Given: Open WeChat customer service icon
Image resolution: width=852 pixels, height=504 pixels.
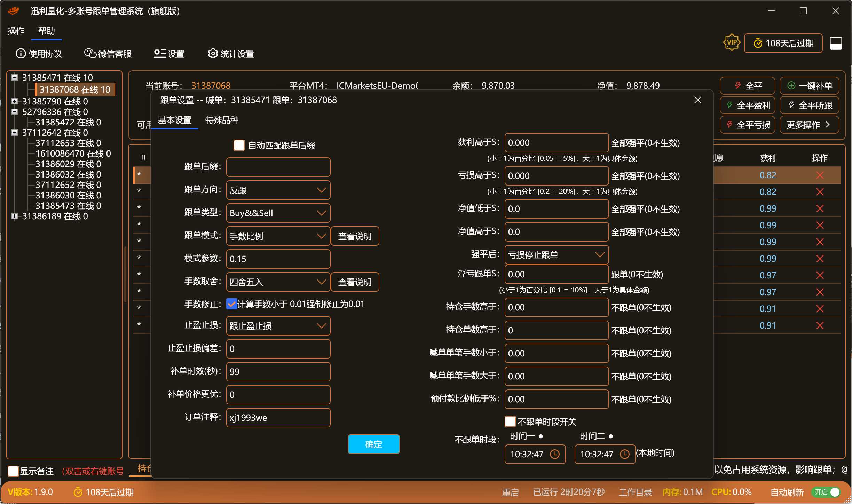Looking at the screenshot, I should point(90,54).
